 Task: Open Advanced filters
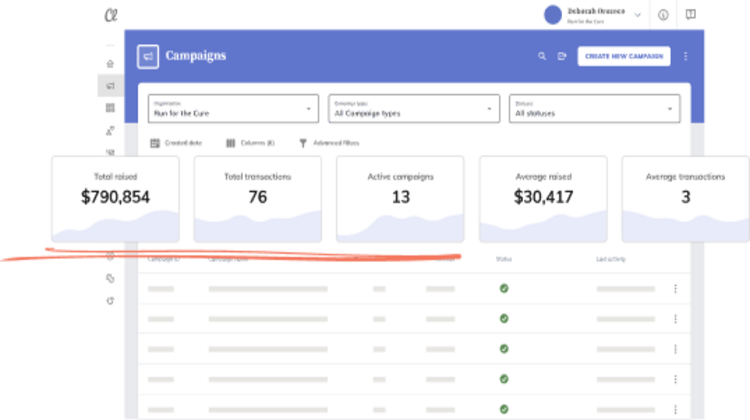click(x=329, y=143)
